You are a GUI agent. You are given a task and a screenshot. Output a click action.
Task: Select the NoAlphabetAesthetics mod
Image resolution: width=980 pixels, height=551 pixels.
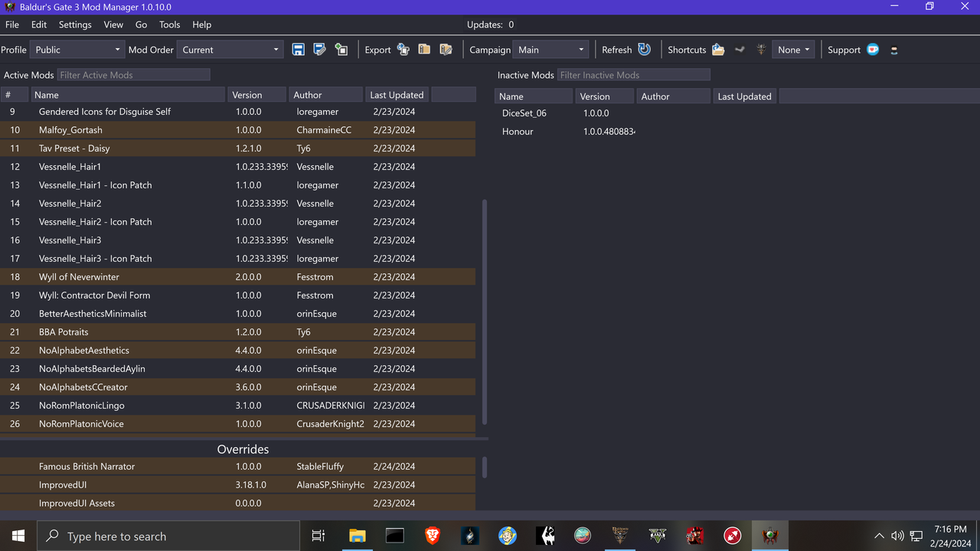click(x=237, y=350)
